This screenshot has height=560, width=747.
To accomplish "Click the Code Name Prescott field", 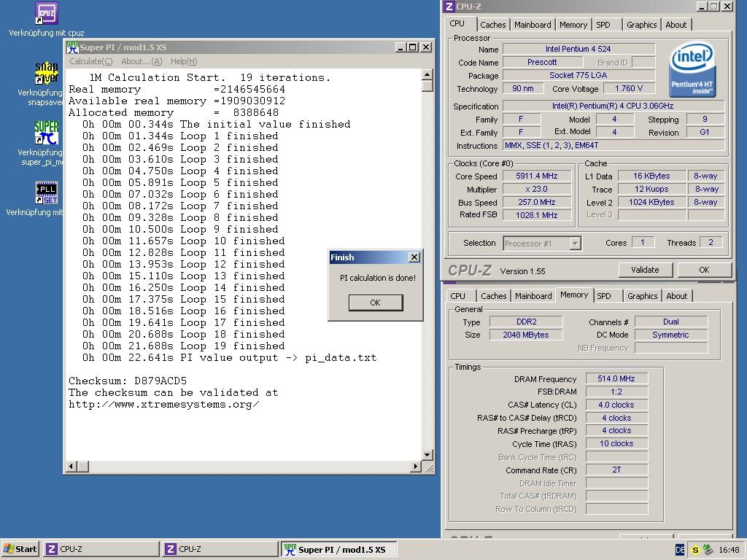I will pyautogui.click(x=542, y=62).
